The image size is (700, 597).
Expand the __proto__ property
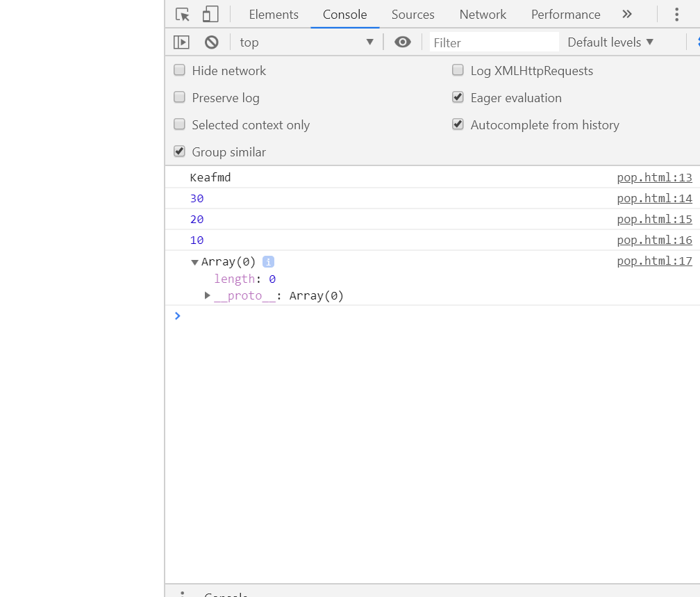(207, 295)
